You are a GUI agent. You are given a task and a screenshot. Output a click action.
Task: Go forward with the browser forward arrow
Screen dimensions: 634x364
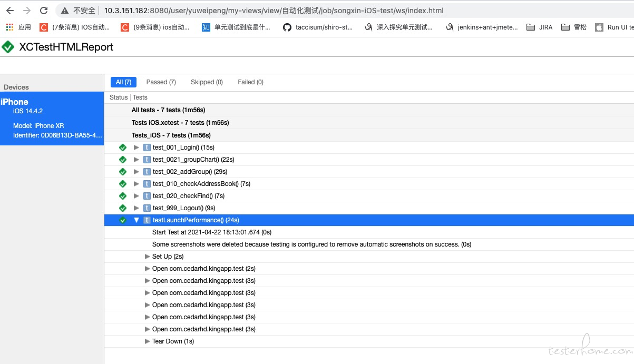[x=27, y=11]
